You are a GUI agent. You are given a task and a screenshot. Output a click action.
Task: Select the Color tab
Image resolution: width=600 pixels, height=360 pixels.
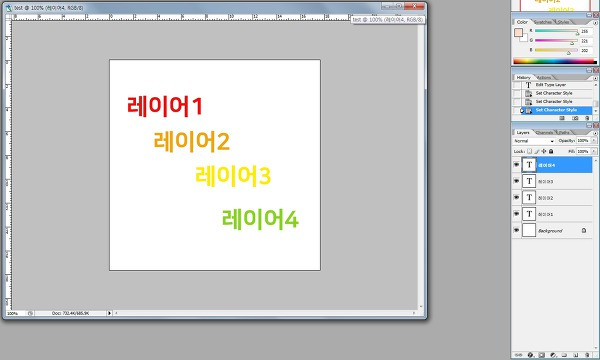pos(522,22)
